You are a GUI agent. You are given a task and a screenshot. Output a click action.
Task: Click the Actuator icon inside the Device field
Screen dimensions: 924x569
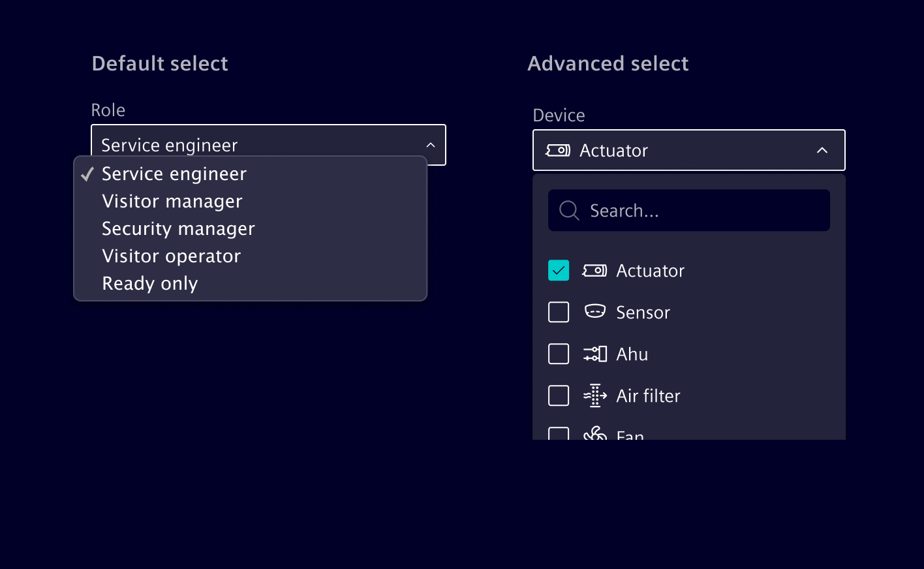[559, 150]
